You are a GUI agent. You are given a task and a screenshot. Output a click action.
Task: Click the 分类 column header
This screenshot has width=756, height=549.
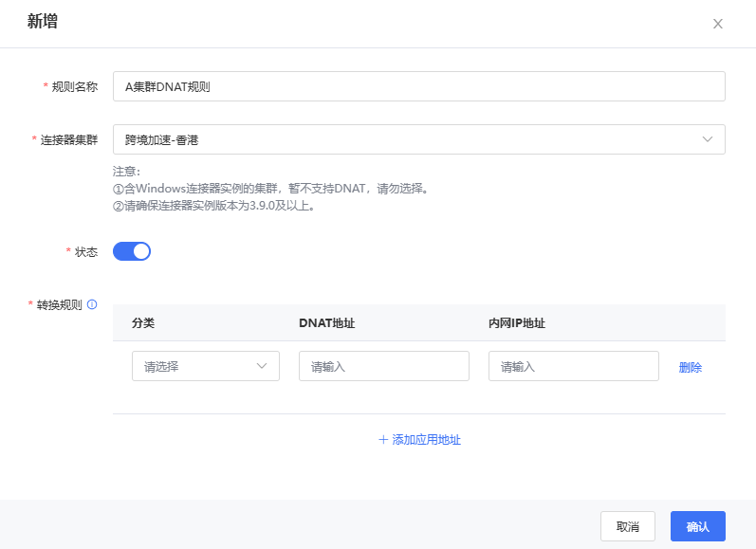[143, 322]
